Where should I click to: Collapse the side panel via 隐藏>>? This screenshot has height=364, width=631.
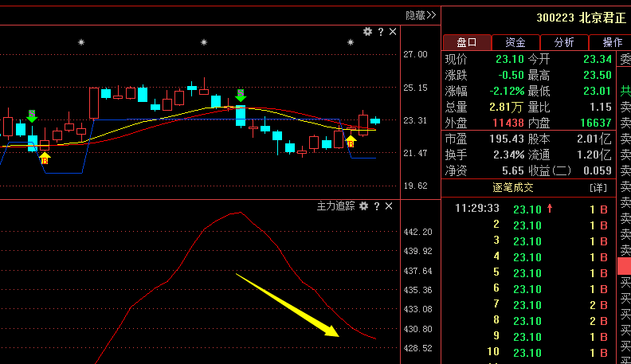point(421,15)
